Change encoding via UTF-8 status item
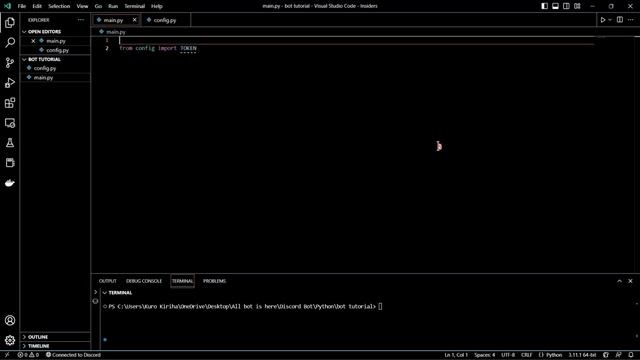This screenshot has width=640, height=360. coord(508,355)
